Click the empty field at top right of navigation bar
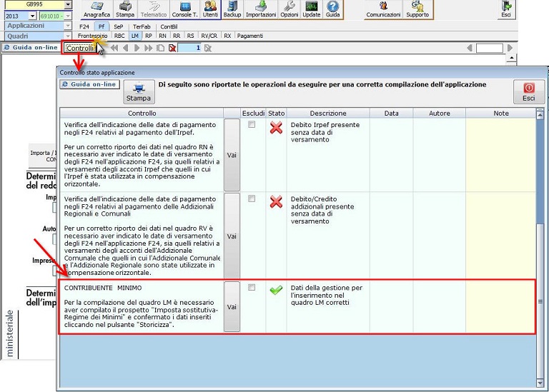This screenshot has height=392, width=549. [x=490, y=48]
